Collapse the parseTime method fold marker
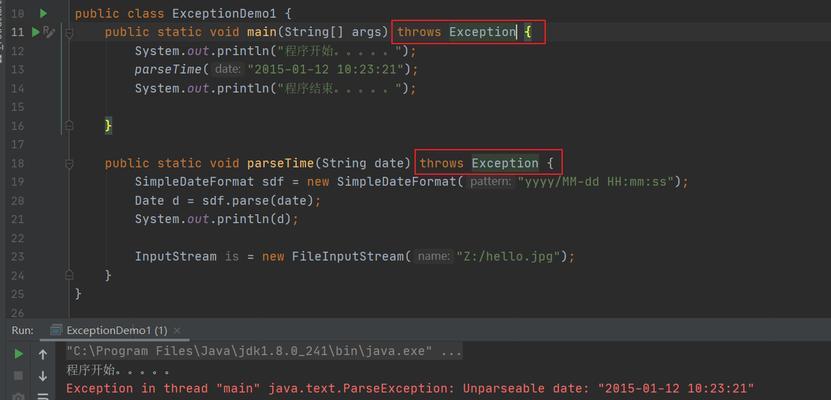Image resolution: width=831 pixels, height=400 pixels. click(69, 164)
